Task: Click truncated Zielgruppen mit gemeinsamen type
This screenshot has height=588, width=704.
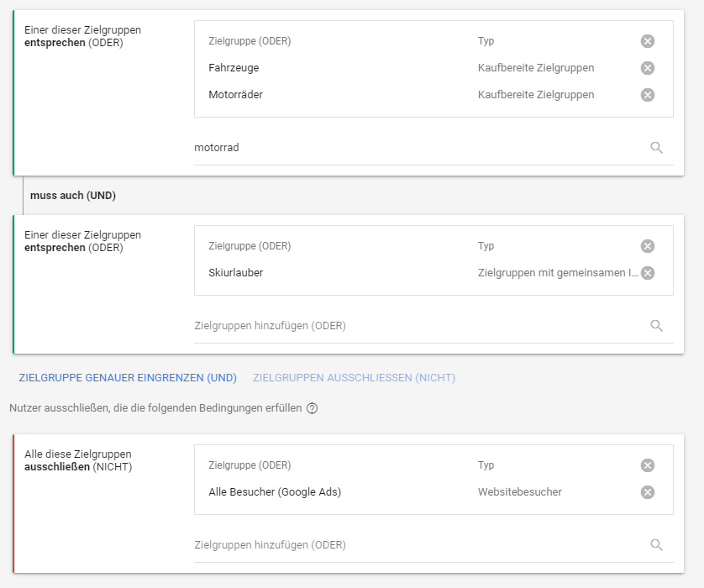Action: click(x=558, y=273)
